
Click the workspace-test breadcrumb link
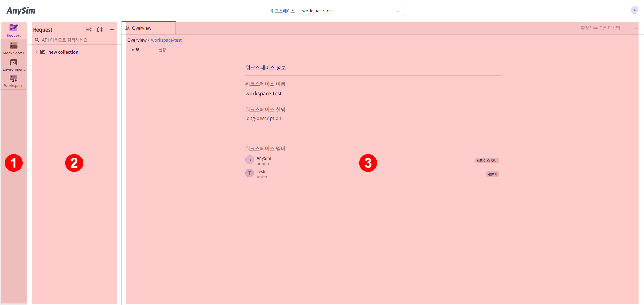click(x=166, y=40)
